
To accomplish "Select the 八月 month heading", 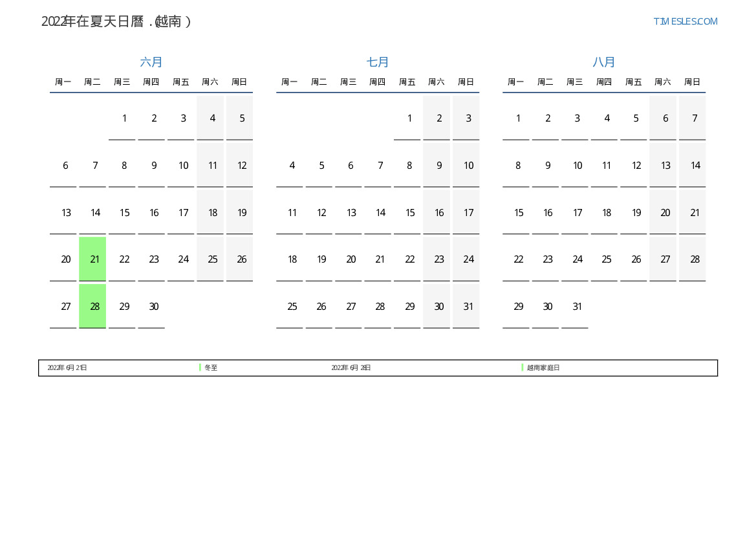I will coord(603,61).
